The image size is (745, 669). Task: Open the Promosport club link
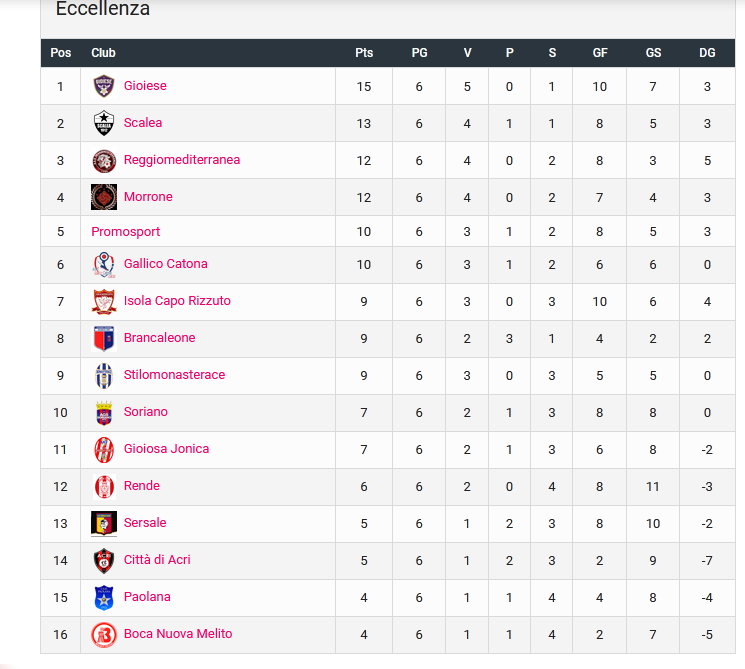[125, 232]
